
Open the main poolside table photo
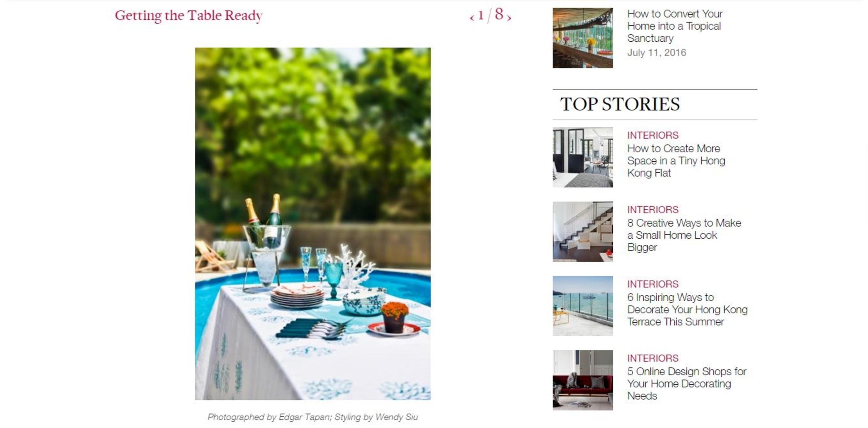[313, 224]
